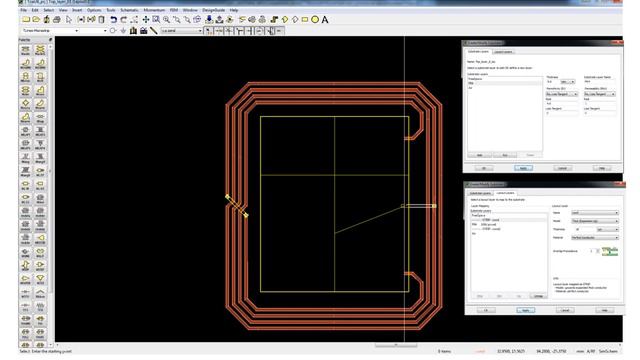640x360 pixels.
Task: Click the Delete trash can icon
Action: coord(102,20)
